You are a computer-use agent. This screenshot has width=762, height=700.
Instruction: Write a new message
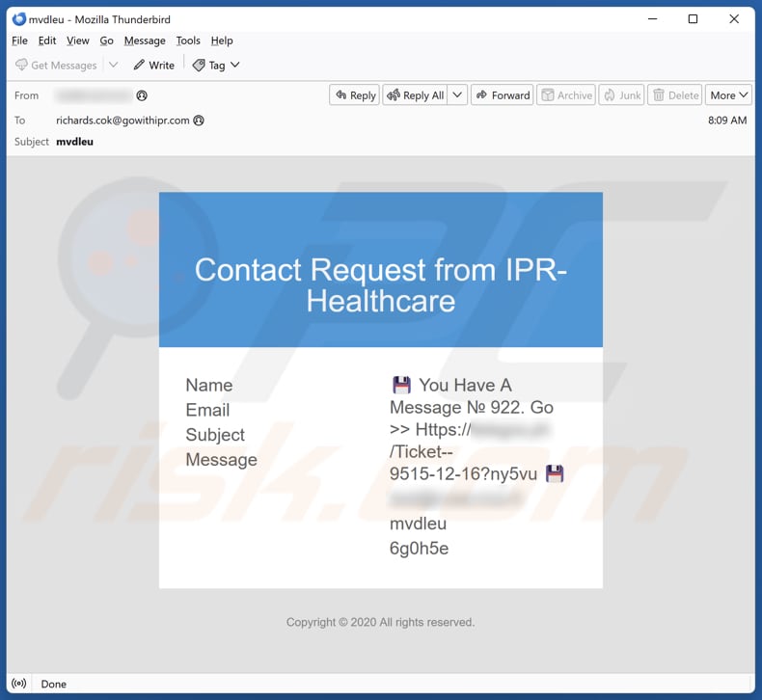[154, 66]
